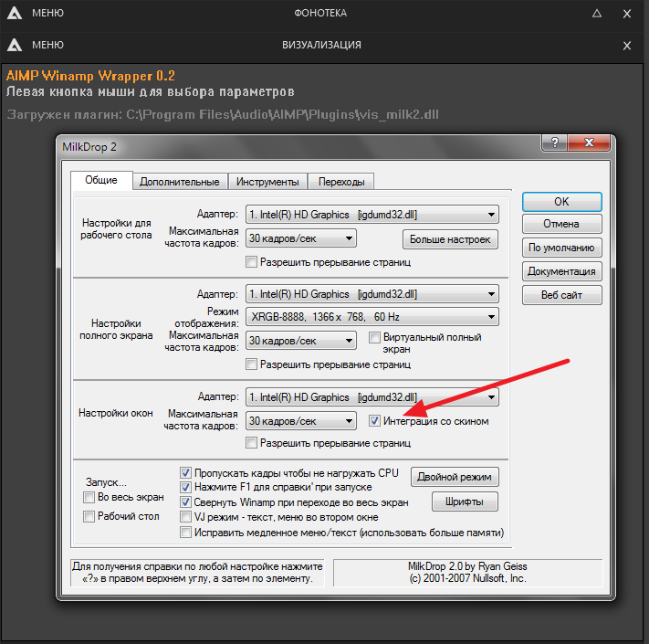This screenshot has height=644, width=649.
Task: Expand fullscreen max frame rate dropdown
Action: [301, 341]
